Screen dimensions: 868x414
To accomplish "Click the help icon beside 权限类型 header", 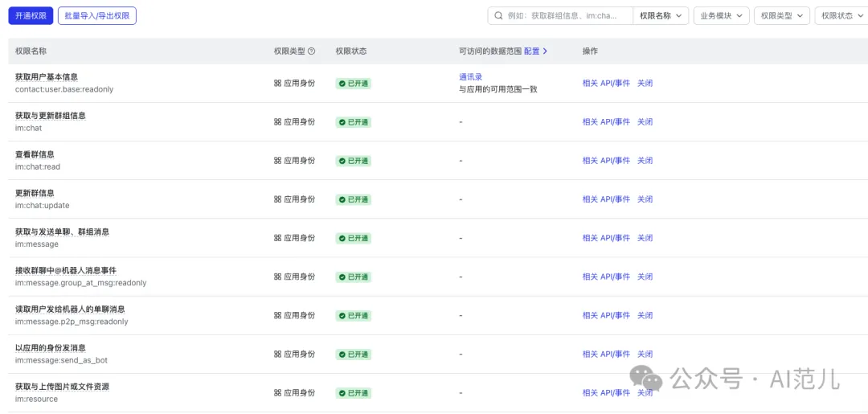I will pos(312,51).
